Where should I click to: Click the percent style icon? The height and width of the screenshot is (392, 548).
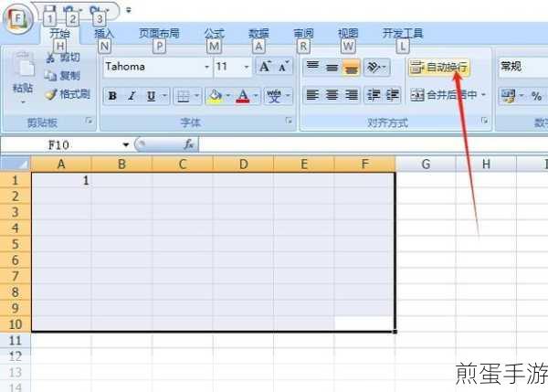coord(536,95)
